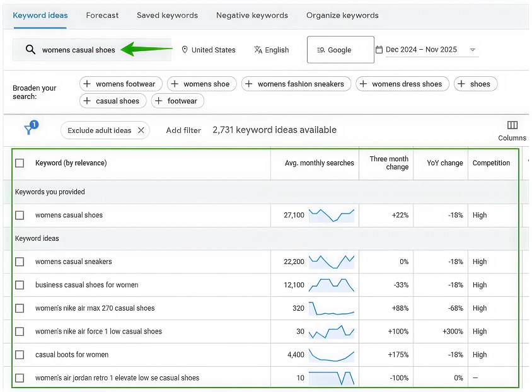View trend sparkline for womens casual shoes
The width and height of the screenshot is (532, 392).
coord(332,216)
